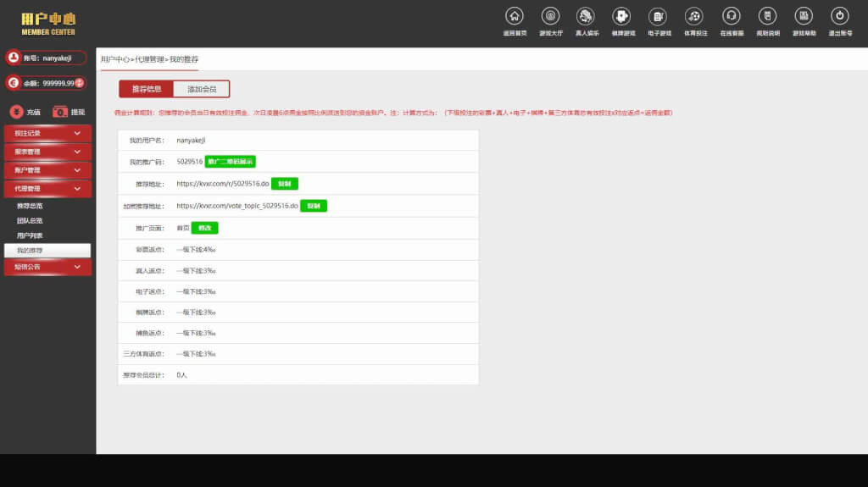Click 推荐会员总计 value 0人

click(181, 375)
